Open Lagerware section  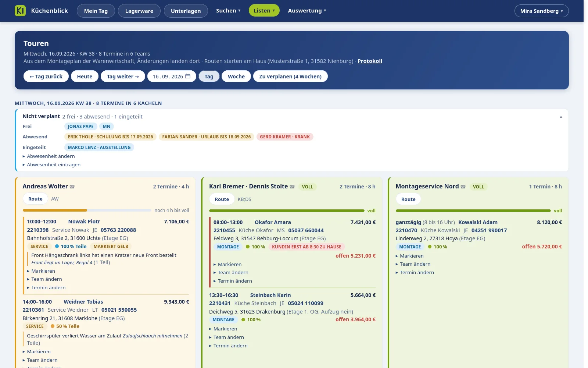click(x=139, y=11)
